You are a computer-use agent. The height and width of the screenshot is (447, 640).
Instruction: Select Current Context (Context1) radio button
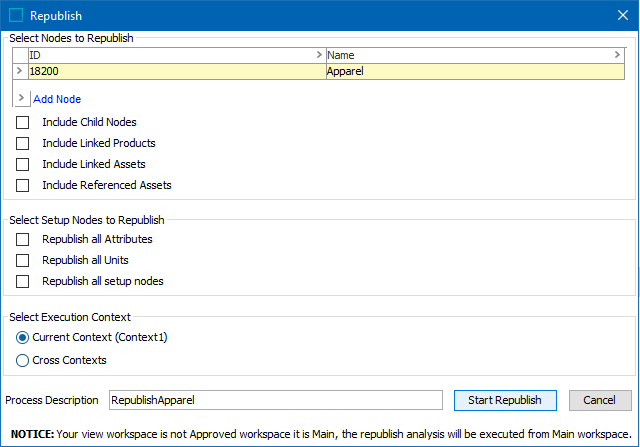click(23, 337)
